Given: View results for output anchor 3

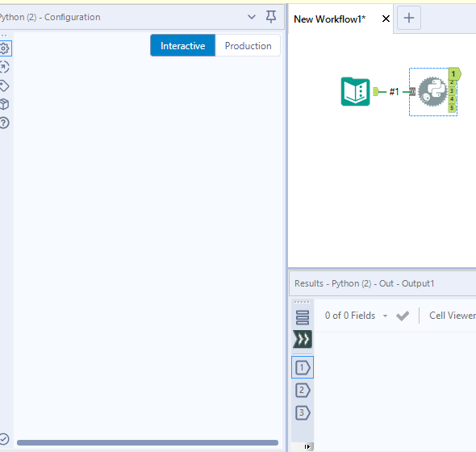Looking at the screenshot, I should pyautogui.click(x=303, y=412).
